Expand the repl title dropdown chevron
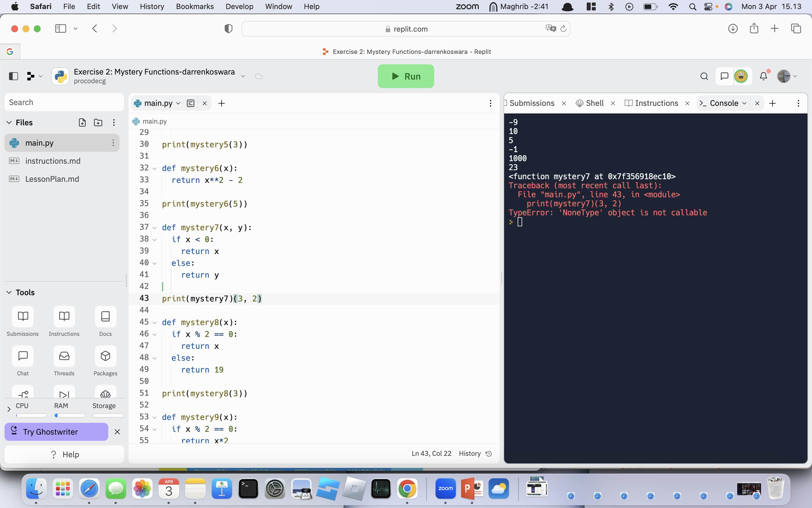 tap(243, 76)
